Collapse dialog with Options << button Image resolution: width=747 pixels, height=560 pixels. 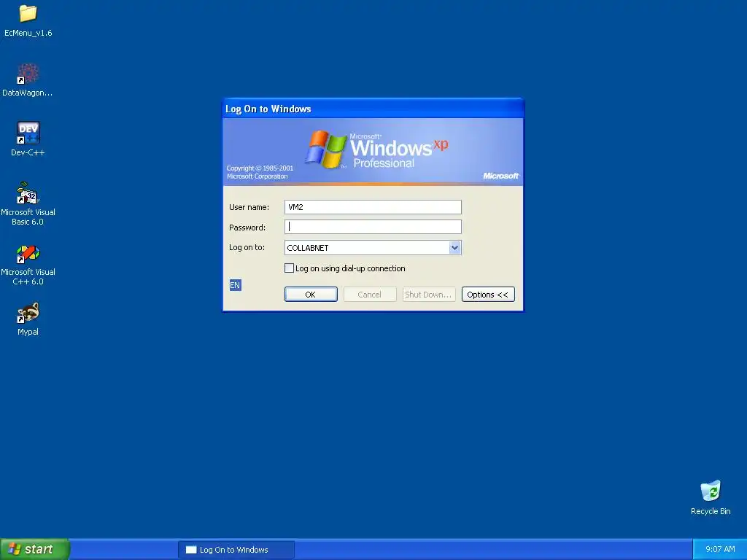(x=488, y=295)
